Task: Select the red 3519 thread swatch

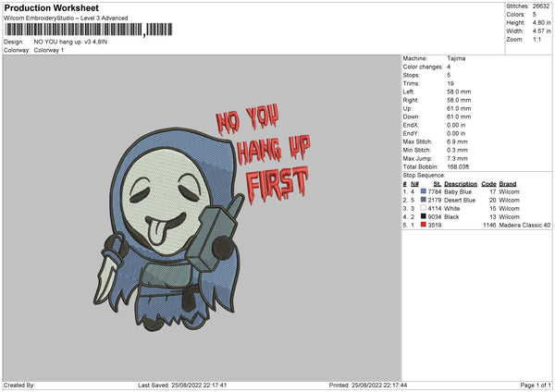Action: click(x=424, y=225)
